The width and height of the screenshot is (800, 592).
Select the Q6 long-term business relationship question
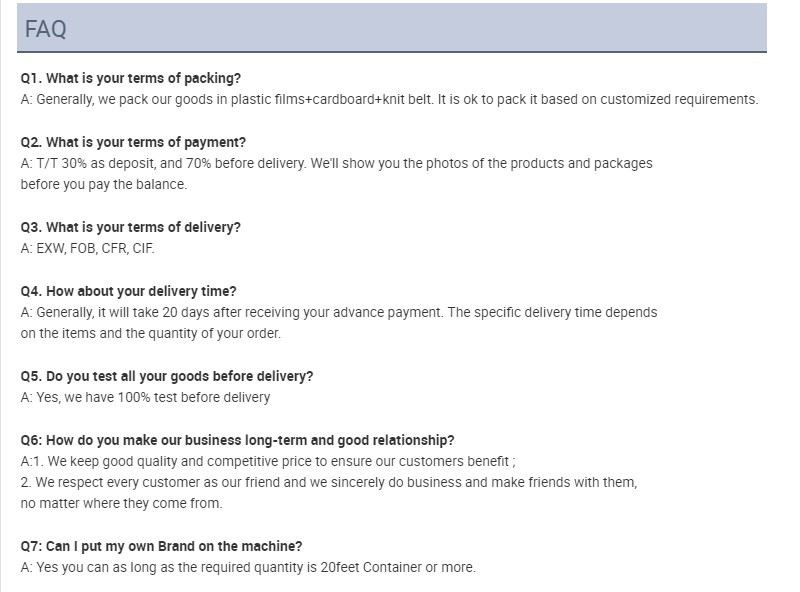(238, 440)
